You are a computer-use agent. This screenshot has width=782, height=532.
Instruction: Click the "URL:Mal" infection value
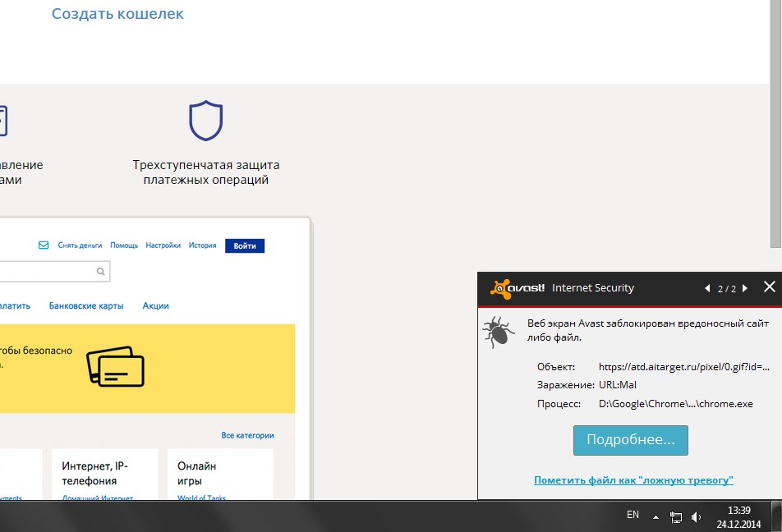pos(618,385)
